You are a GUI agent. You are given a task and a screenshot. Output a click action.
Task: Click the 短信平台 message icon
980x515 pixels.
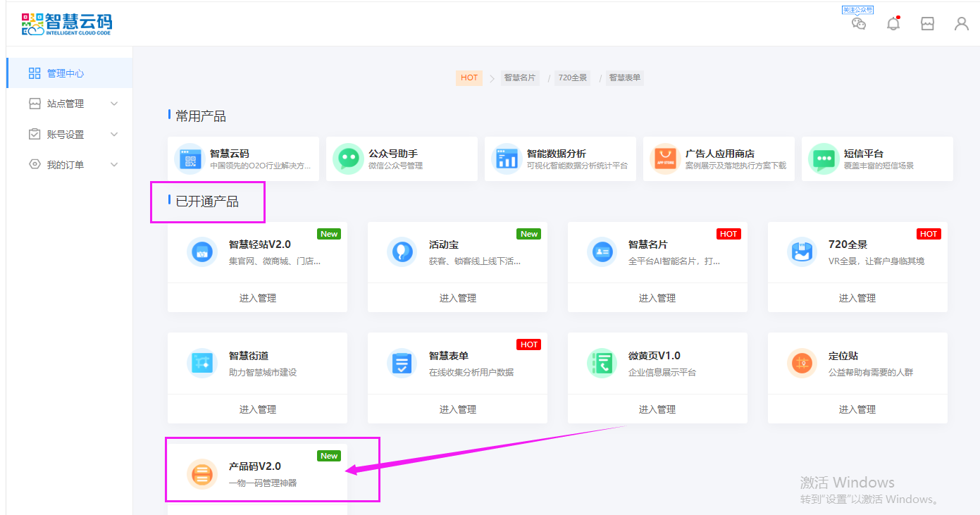822,159
